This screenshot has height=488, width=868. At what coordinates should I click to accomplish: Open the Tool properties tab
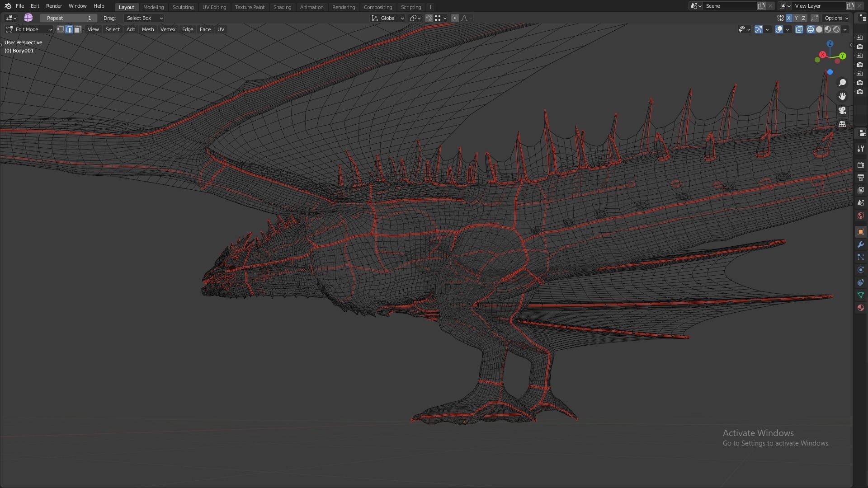tap(861, 149)
